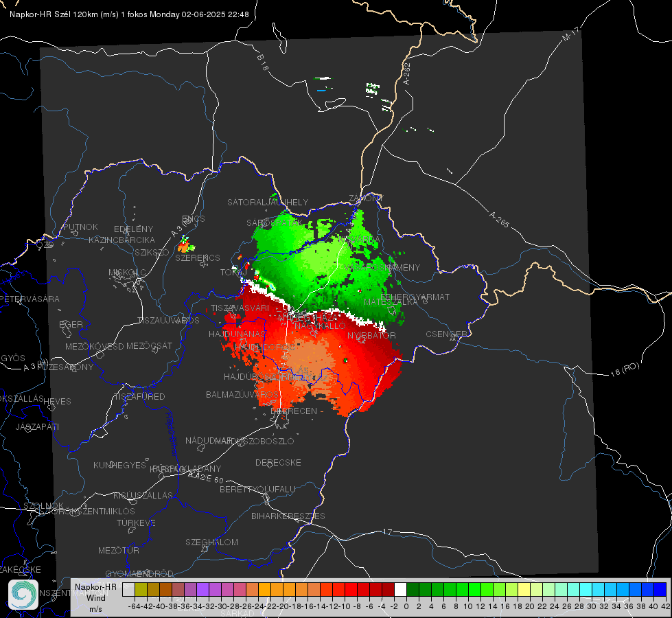Image resolution: width=672 pixels, height=618 pixels.
Task: Click the blue Hajdú-Bihar county label
Action: [x=172, y=433]
